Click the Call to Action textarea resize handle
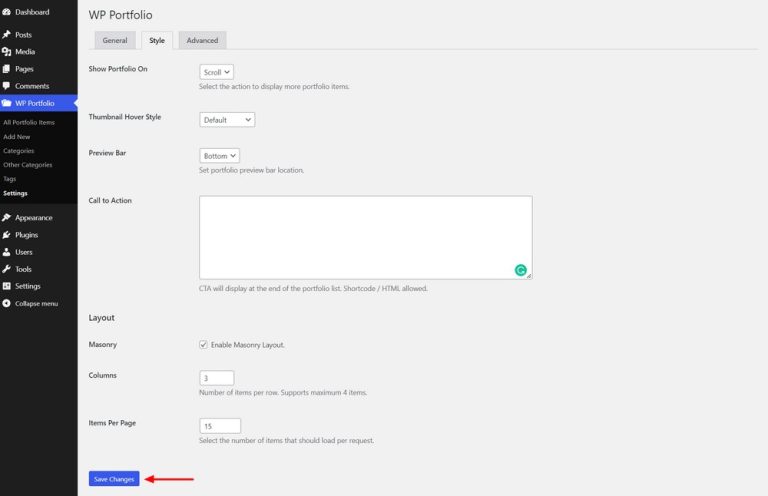This screenshot has height=496, width=768. tap(529, 276)
